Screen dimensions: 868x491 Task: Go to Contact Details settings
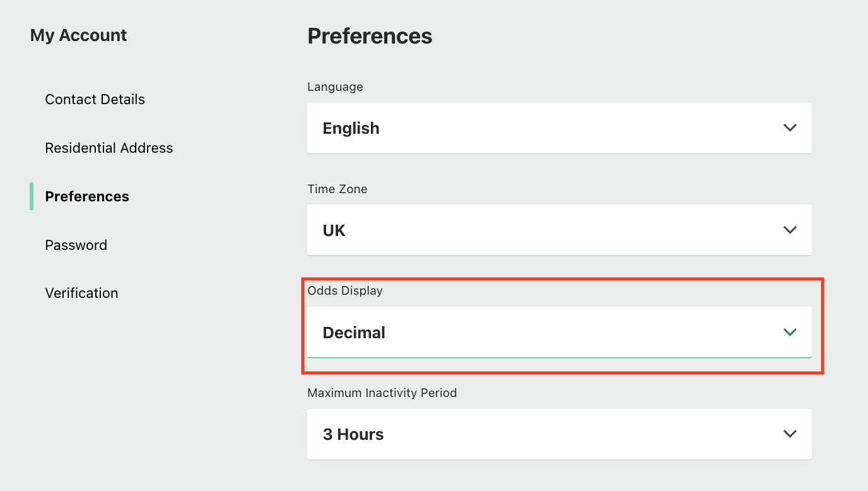pos(95,99)
